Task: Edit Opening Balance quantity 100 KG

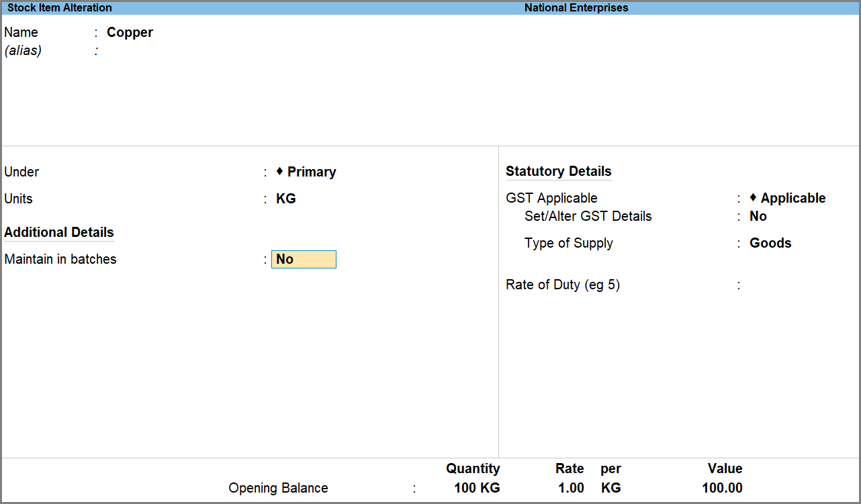Action: click(477, 488)
